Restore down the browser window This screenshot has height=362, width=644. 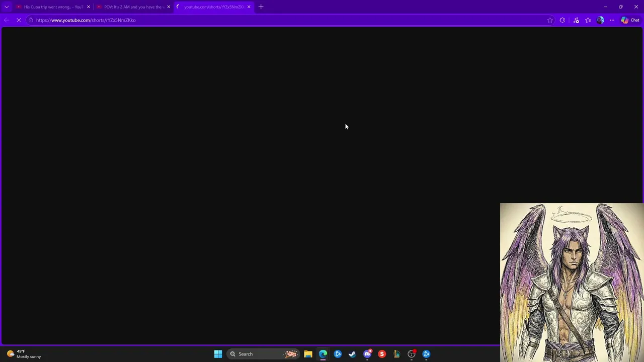coord(621,7)
